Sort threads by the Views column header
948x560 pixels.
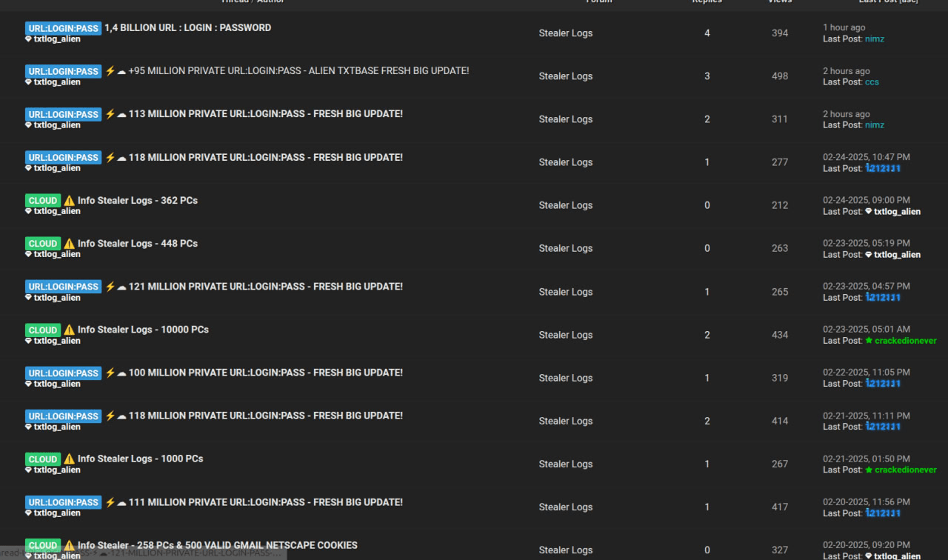pyautogui.click(x=779, y=1)
